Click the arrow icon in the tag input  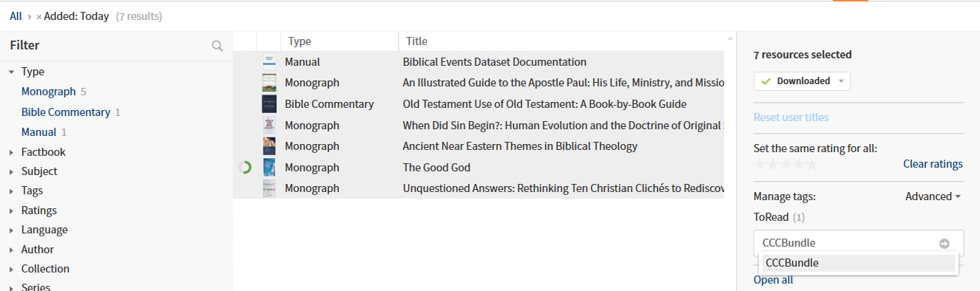coord(944,243)
